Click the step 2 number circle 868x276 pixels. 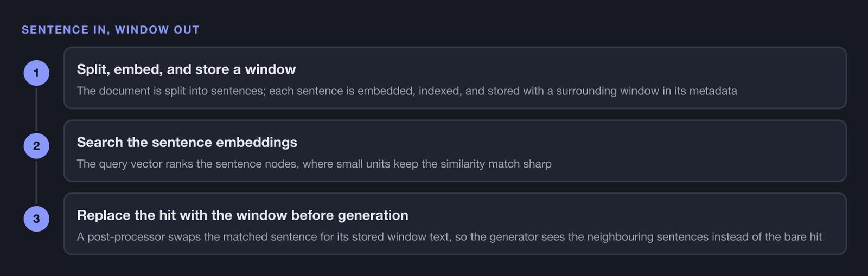36,146
